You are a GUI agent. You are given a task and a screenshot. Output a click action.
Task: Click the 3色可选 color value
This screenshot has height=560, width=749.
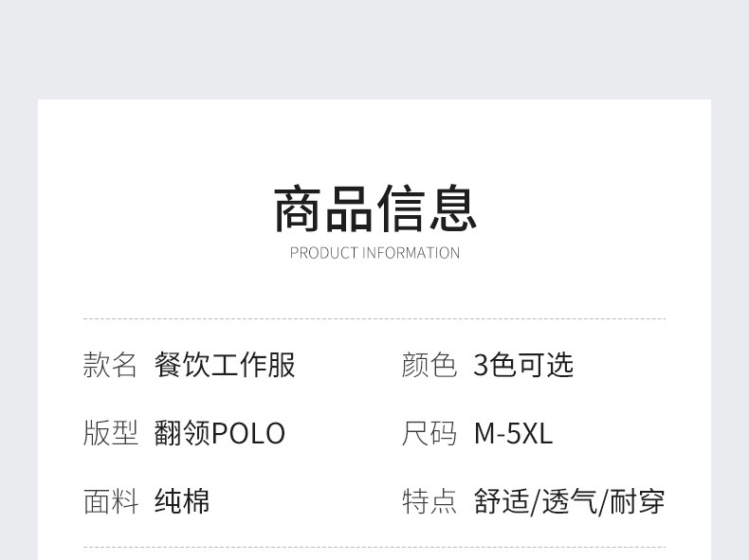tap(523, 365)
